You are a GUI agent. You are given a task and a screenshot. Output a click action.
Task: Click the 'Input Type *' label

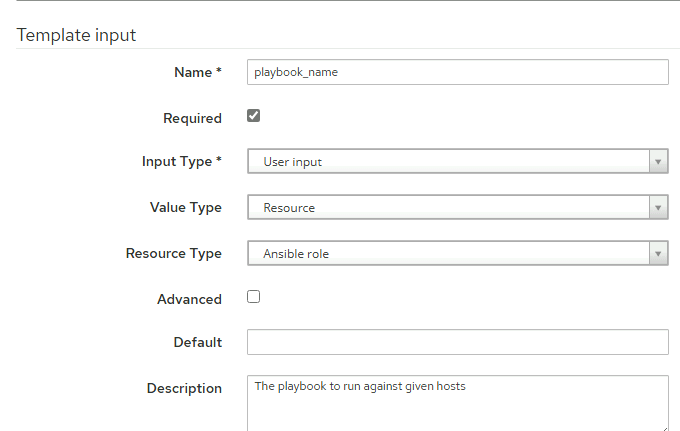[x=182, y=161]
